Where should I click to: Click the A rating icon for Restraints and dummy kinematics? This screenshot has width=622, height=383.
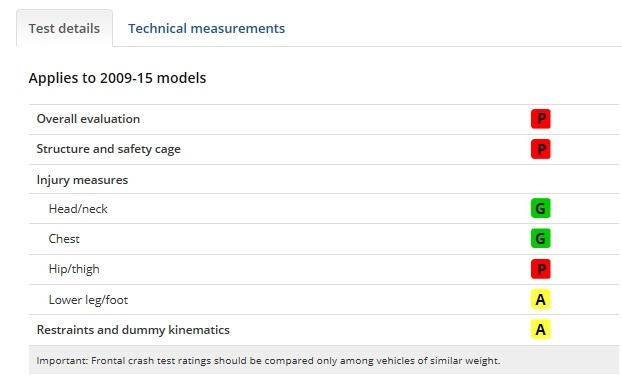click(x=541, y=329)
